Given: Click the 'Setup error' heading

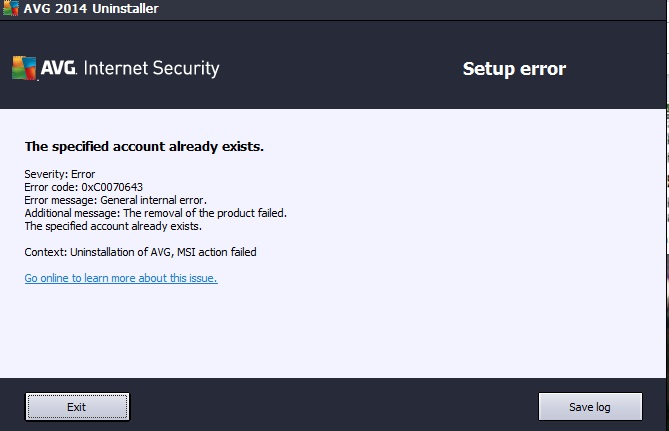Looking at the screenshot, I should point(515,69).
